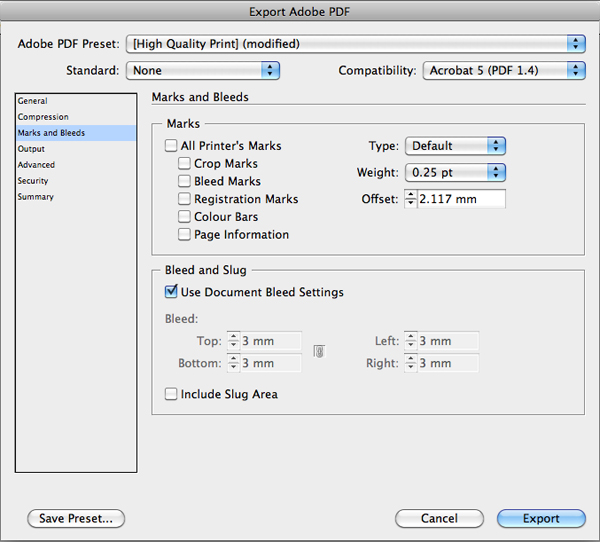The height and width of the screenshot is (542, 600).
Task: Uncheck Use Document Bleed Settings
Action: [171, 291]
